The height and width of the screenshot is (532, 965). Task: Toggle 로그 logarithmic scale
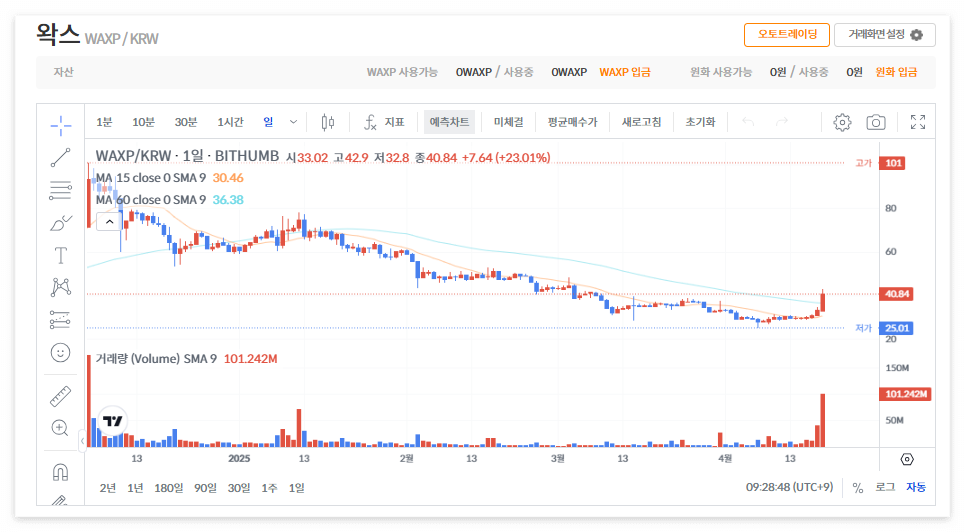tap(885, 487)
